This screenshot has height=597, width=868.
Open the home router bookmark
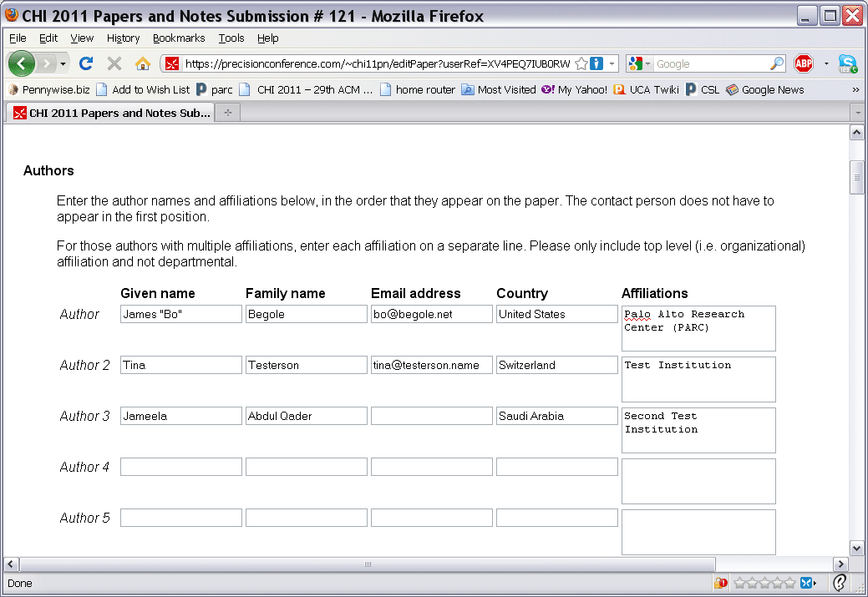tap(418, 89)
